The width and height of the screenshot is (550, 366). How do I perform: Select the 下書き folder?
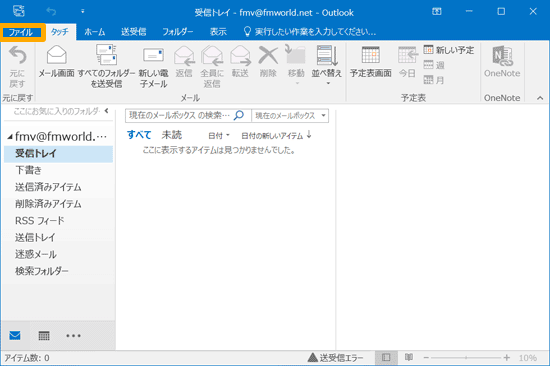tap(59, 170)
